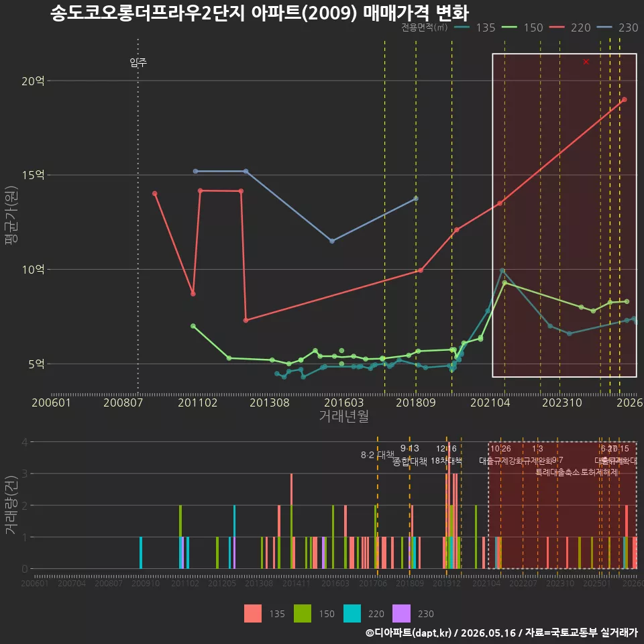Toggle the 150 series in top legend
This screenshot has width=644, height=644.
tap(523, 28)
